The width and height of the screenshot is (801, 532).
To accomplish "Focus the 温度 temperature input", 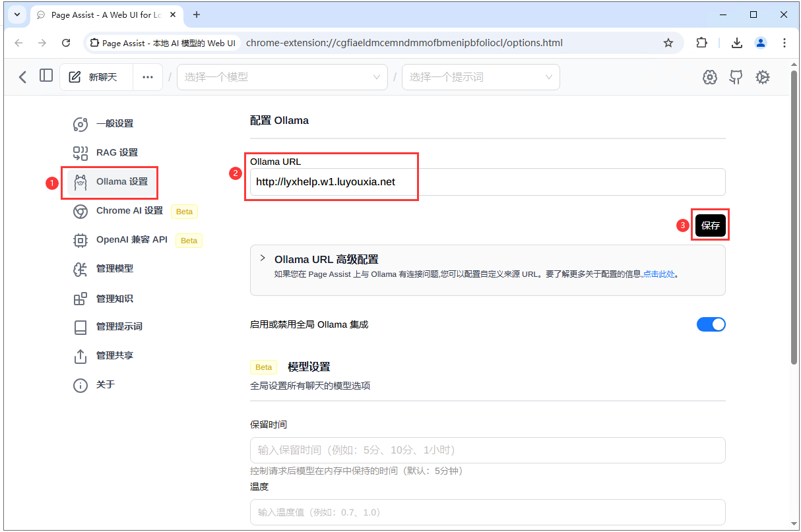I will pos(488,512).
